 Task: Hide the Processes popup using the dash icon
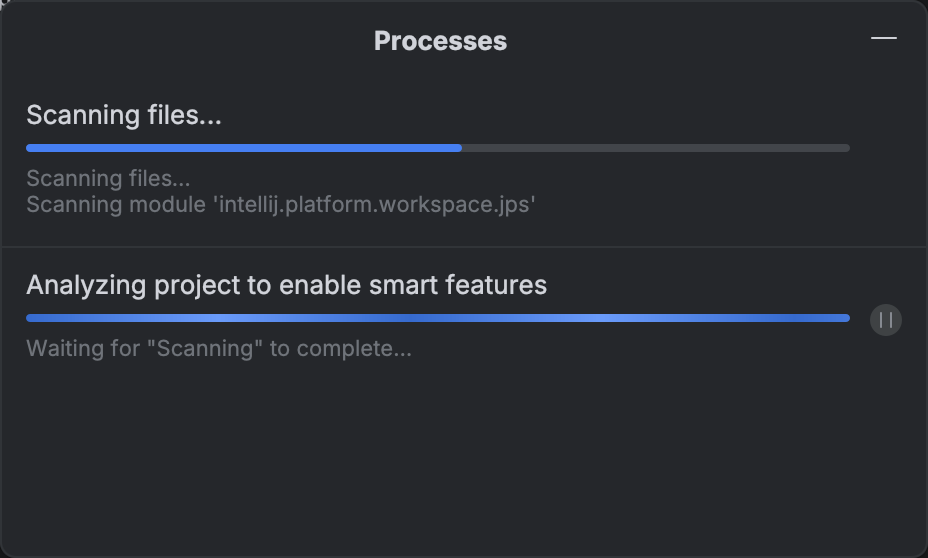point(884,38)
